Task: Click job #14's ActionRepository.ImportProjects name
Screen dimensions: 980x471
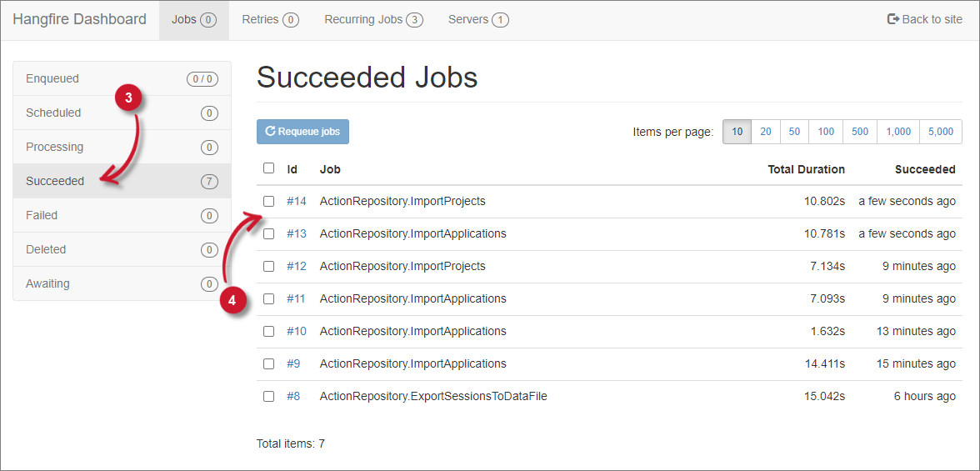Action: pos(402,202)
